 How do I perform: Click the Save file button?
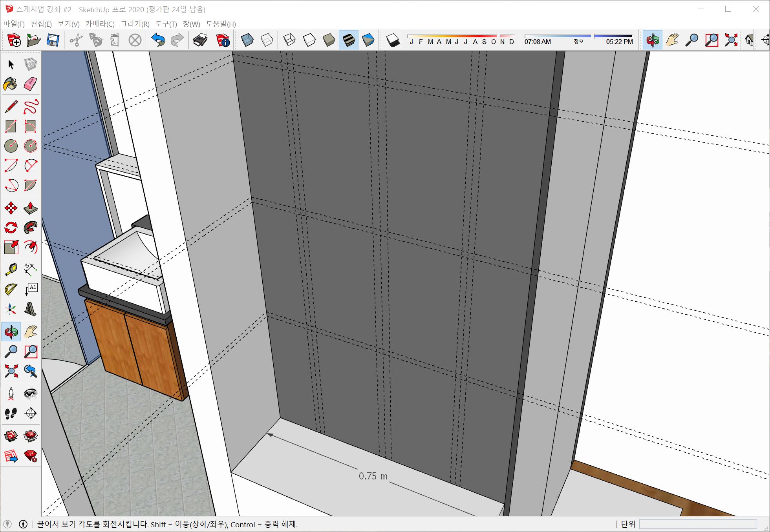53,40
